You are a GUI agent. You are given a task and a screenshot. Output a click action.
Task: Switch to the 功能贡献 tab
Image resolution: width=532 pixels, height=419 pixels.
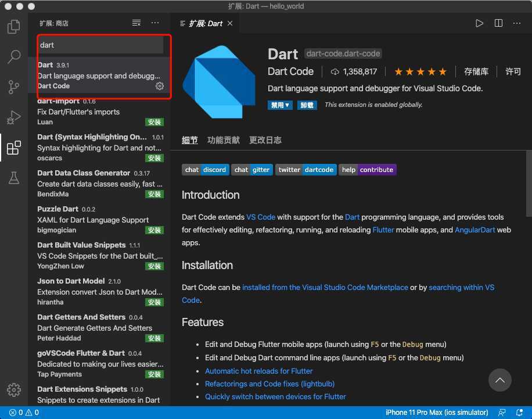224,140
